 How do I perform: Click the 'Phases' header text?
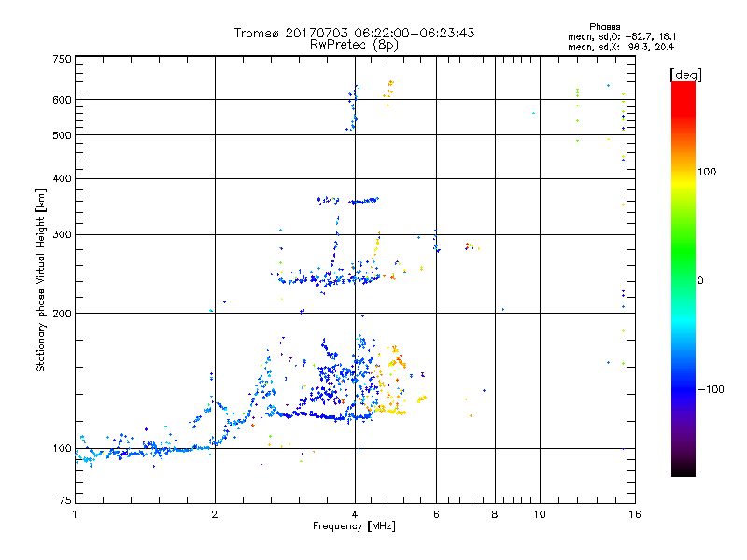coord(604,27)
